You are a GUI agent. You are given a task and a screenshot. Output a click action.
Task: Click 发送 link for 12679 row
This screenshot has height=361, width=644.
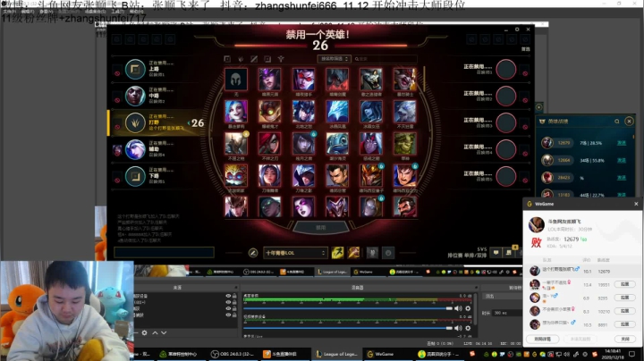click(622, 143)
